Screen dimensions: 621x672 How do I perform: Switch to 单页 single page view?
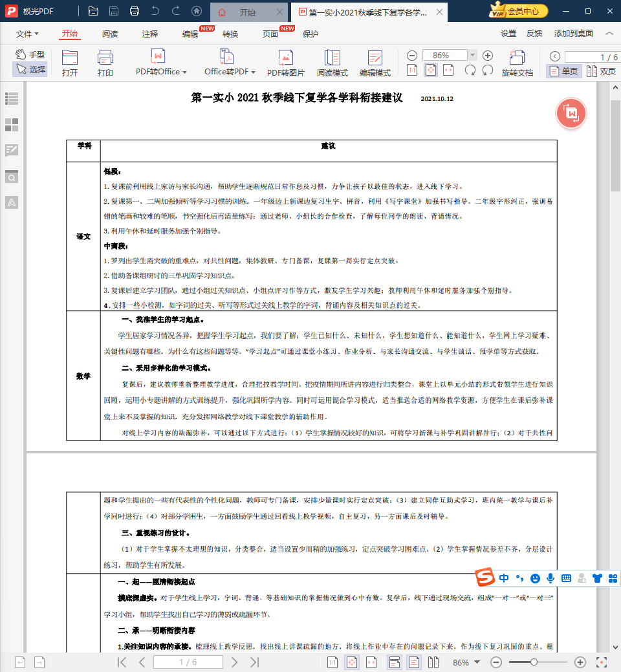564,71
